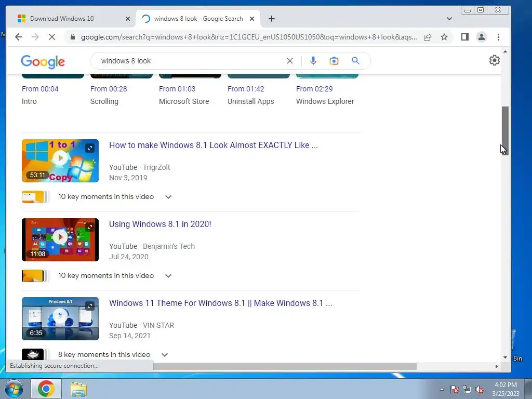Screen dimensions: 532x399
Task: Open Using Windows 8.1 in 2020! link
Action: (160, 224)
